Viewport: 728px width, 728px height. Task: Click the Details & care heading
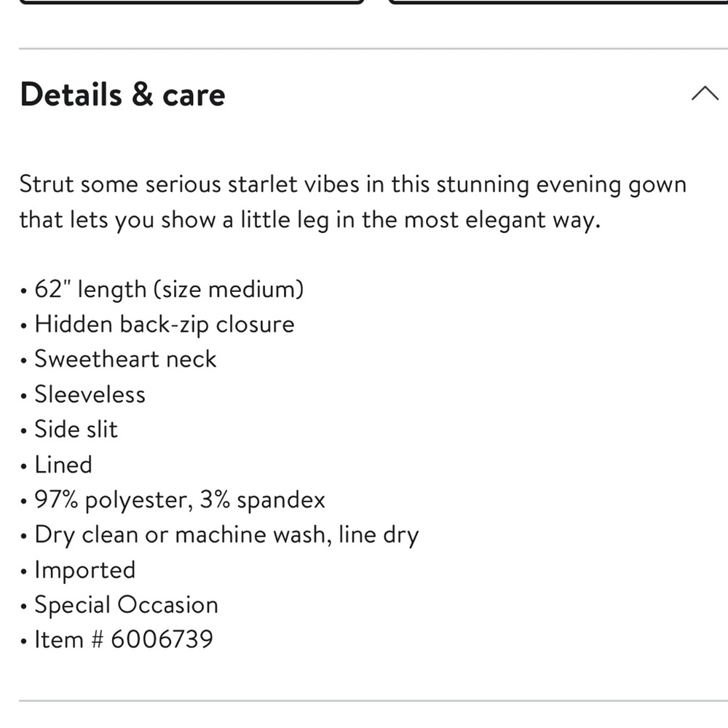coord(122,94)
